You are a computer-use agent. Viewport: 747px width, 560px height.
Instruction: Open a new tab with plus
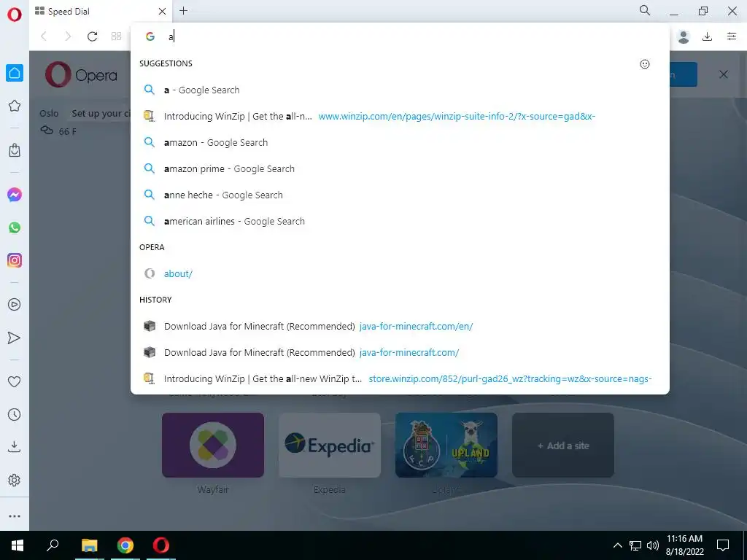click(x=183, y=10)
